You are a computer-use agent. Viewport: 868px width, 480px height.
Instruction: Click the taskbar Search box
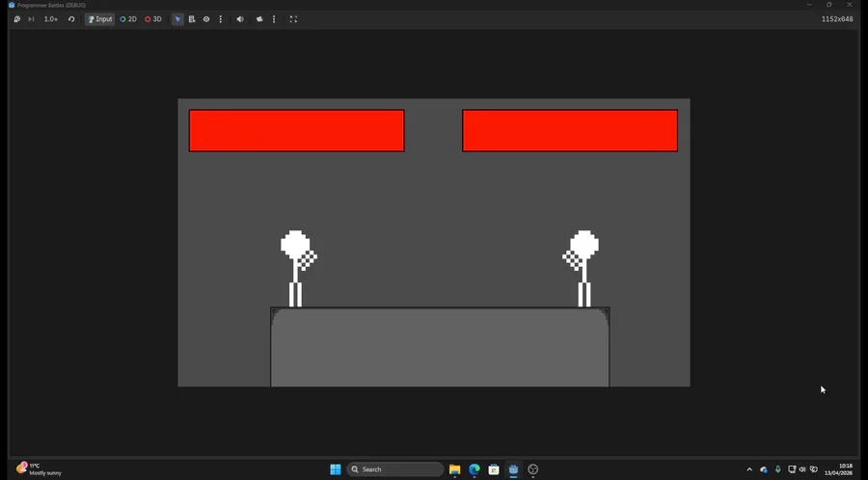(395, 469)
